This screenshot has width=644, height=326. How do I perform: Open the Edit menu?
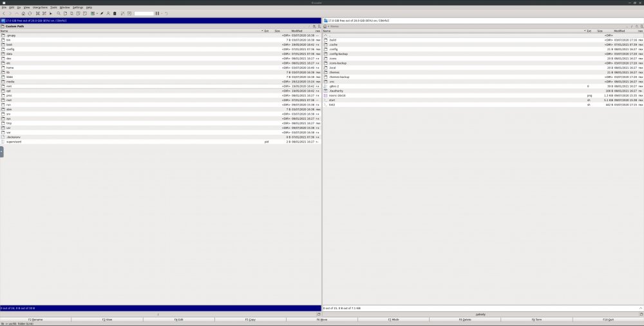(x=12, y=7)
